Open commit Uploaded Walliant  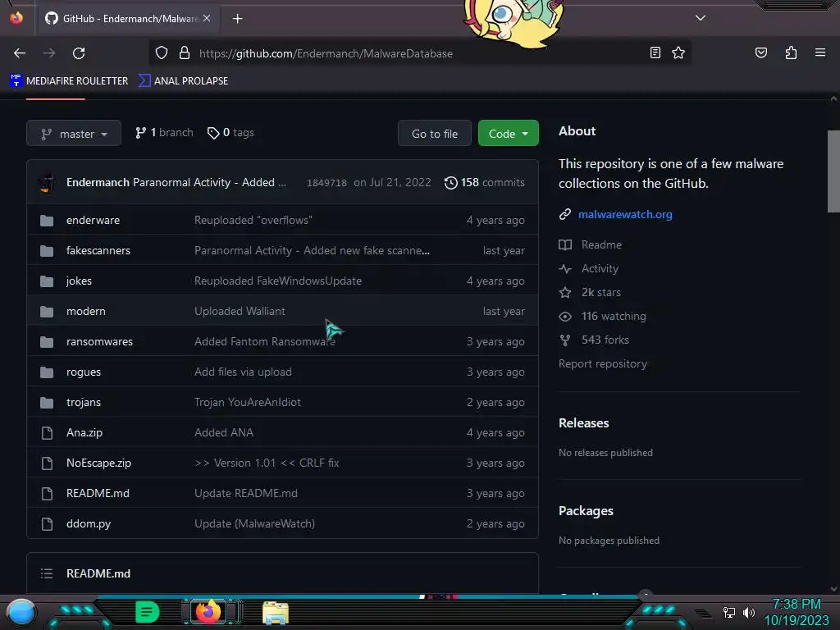(x=240, y=311)
